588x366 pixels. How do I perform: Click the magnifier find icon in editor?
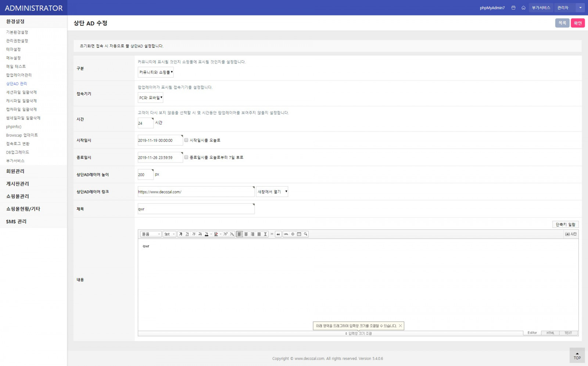point(305,234)
